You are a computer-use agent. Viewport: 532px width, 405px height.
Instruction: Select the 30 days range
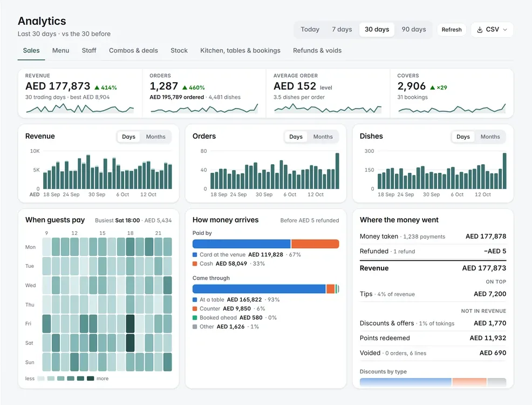377,30
